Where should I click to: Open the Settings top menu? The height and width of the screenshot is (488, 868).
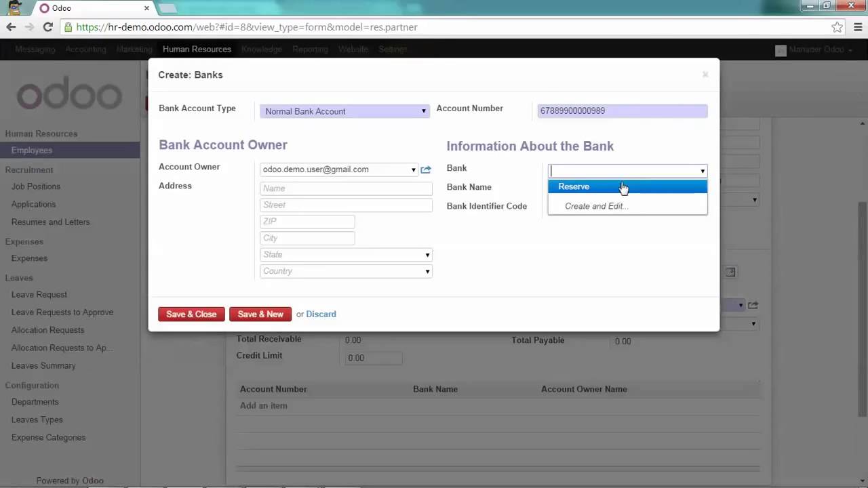coord(393,49)
